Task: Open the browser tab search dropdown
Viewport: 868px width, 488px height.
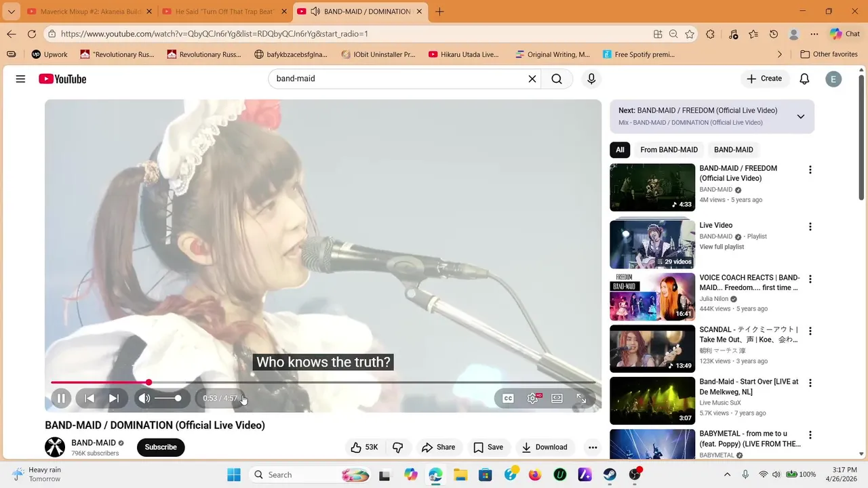Action: pyautogui.click(x=11, y=12)
